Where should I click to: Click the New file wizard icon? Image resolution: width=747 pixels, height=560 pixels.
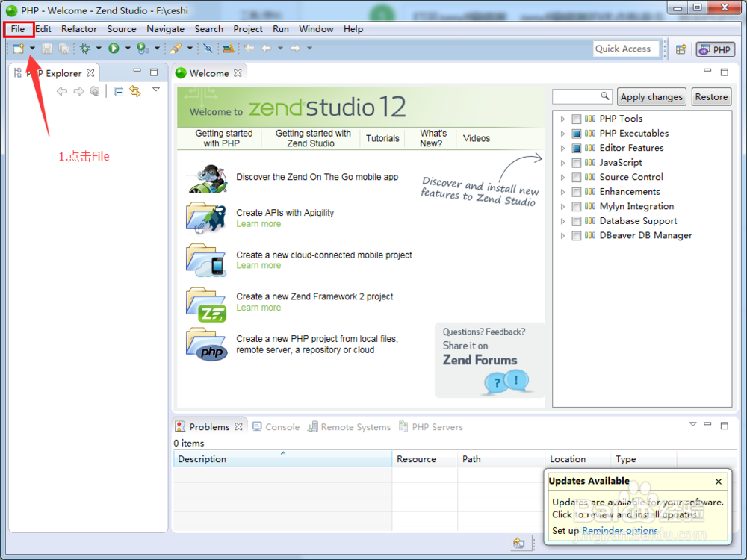click(19, 48)
